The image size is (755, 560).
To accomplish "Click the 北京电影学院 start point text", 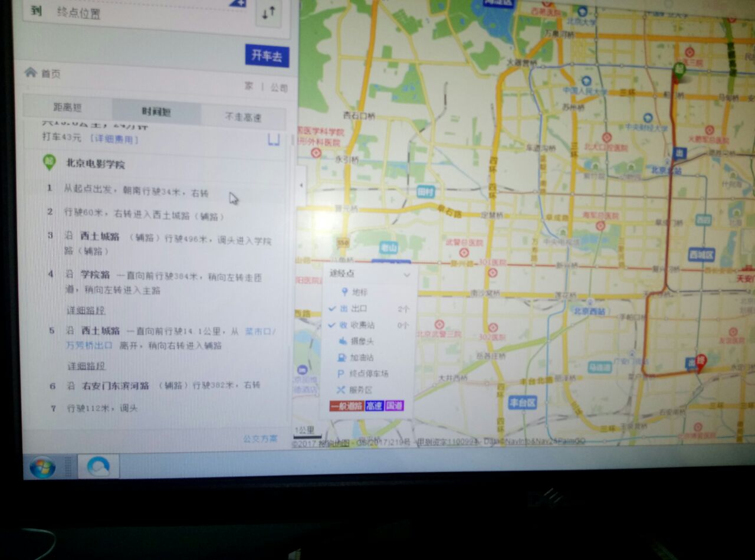I will pos(95,164).
